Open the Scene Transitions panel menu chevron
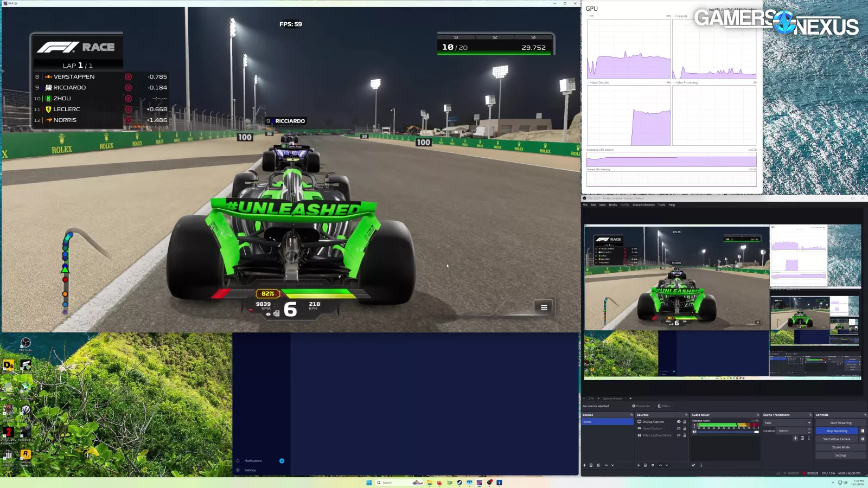Screen dimensions: 868x488 (x=811, y=415)
